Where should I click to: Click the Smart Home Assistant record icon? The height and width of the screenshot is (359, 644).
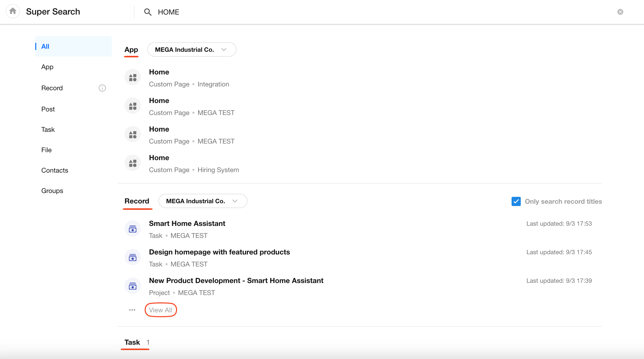click(133, 229)
